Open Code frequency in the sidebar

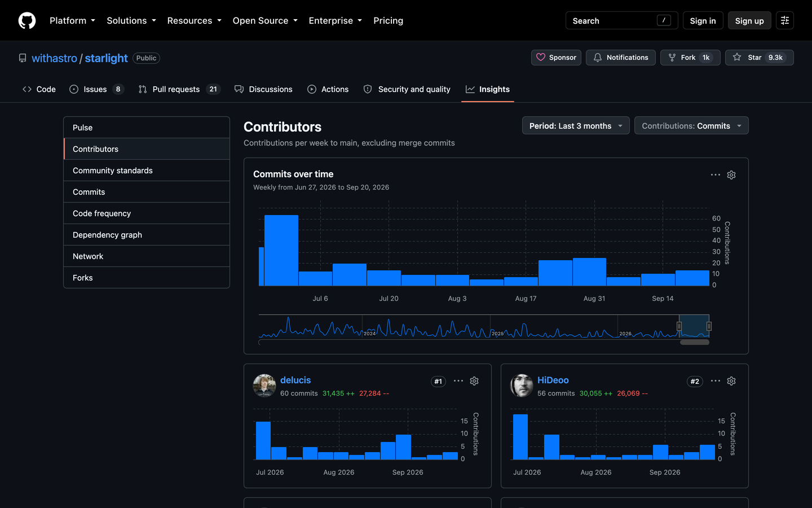click(x=147, y=213)
